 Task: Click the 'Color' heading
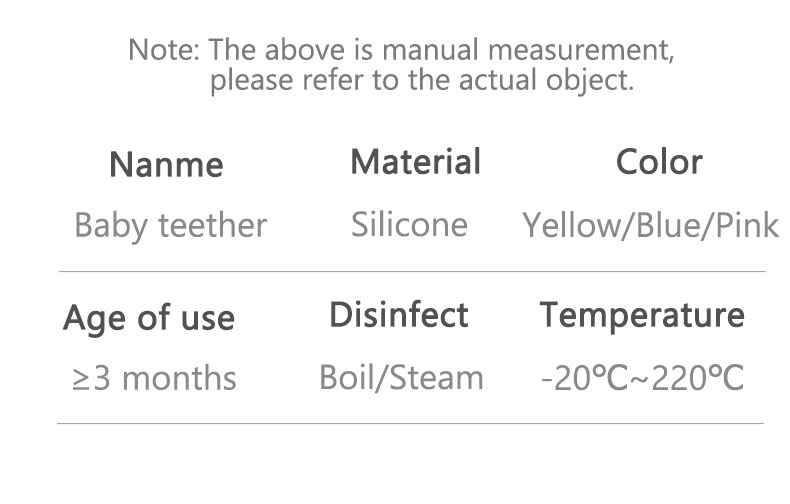[659, 162]
